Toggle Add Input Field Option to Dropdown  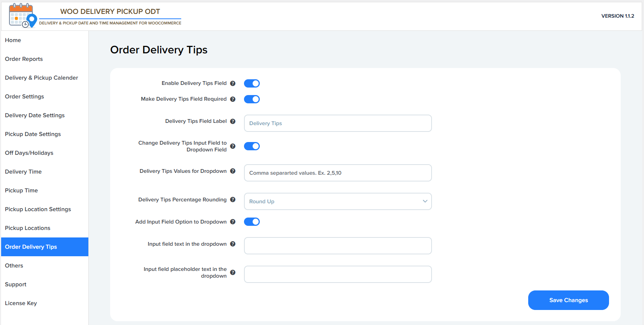click(252, 222)
